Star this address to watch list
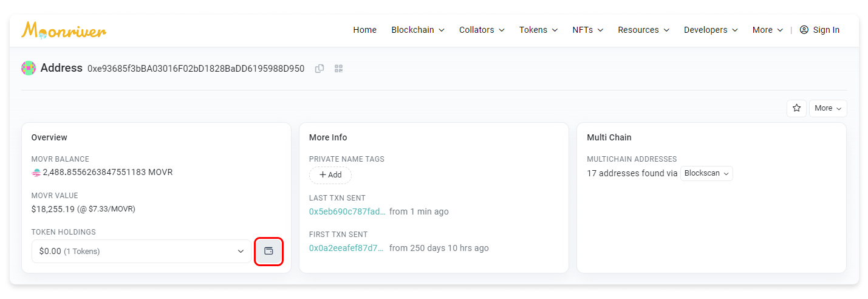This screenshot has height=299, width=868. pos(796,108)
